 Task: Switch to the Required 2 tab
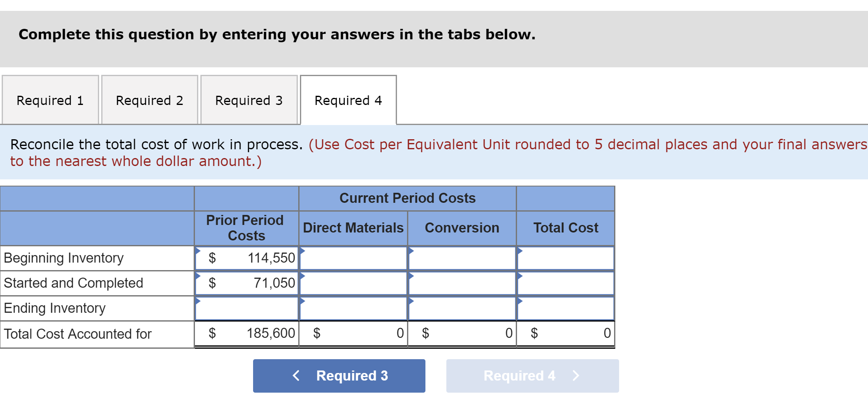149,100
